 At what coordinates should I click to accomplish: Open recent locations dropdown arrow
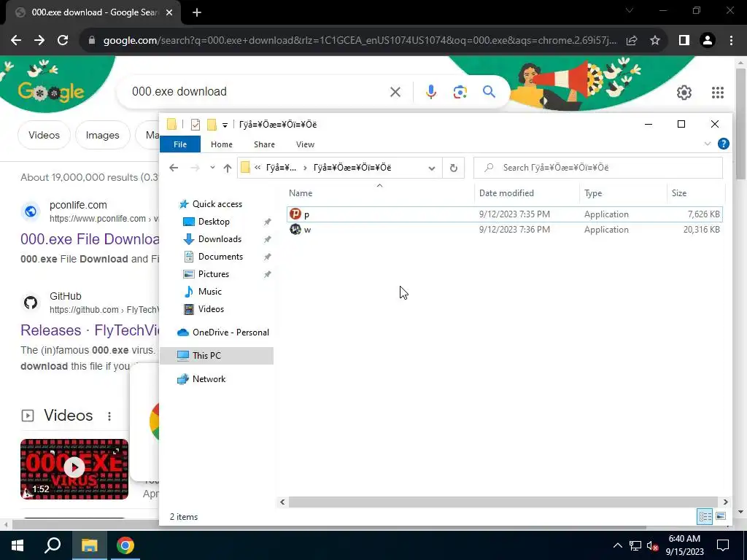[x=212, y=168]
